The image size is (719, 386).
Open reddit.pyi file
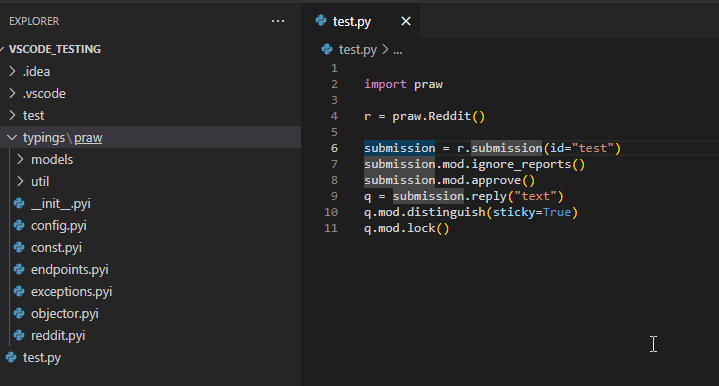(58, 336)
